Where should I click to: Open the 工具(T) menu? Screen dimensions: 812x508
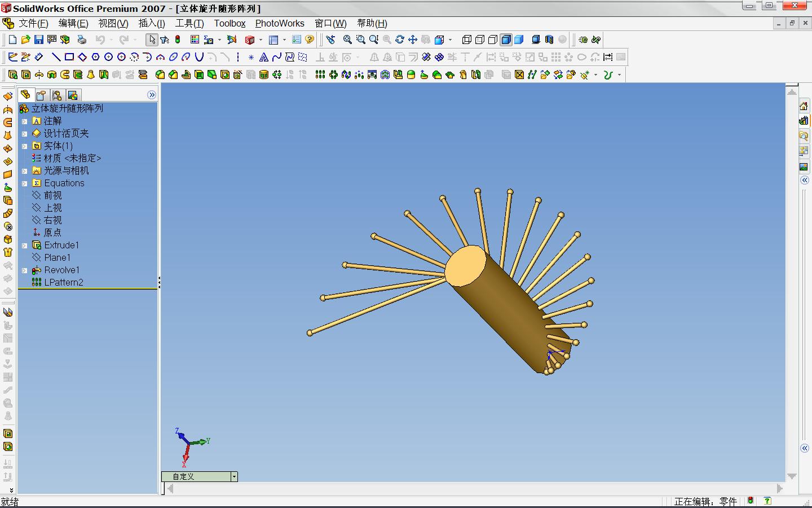(189, 23)
